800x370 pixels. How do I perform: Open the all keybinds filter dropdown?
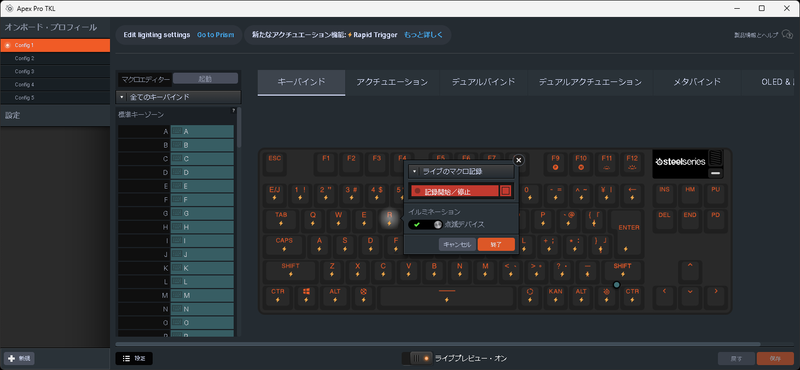click(x=179, y=97)
